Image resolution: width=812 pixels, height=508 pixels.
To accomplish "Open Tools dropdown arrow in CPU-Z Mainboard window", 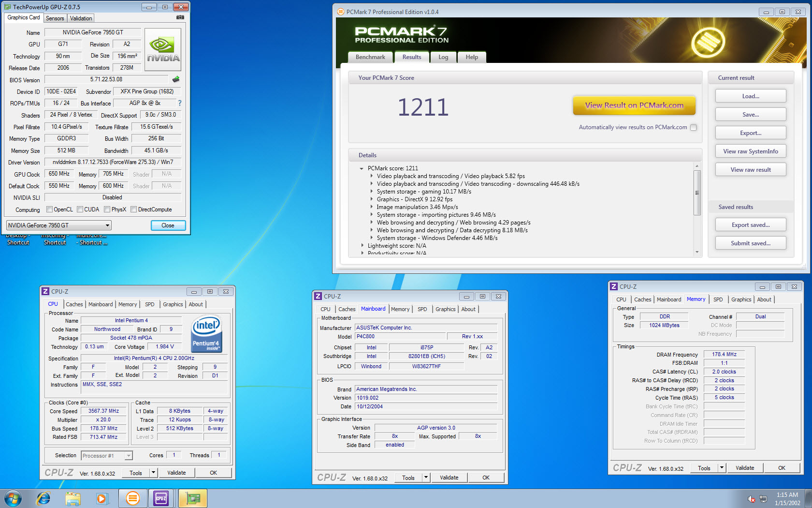I will click(x=426, y=478).
